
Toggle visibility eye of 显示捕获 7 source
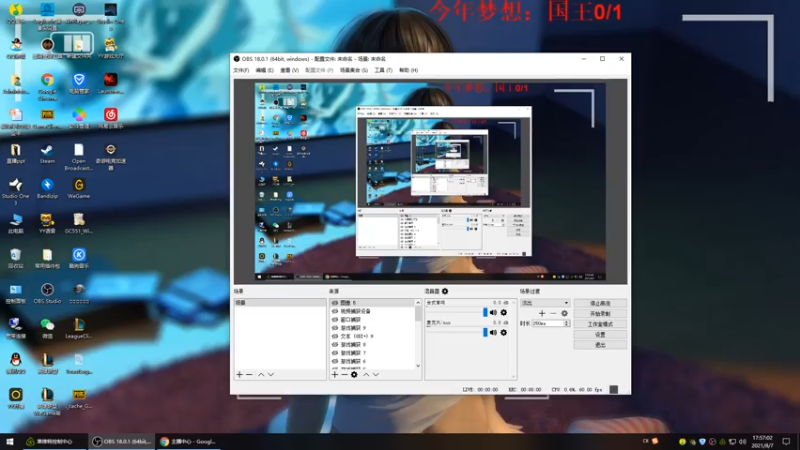point(335,353)
